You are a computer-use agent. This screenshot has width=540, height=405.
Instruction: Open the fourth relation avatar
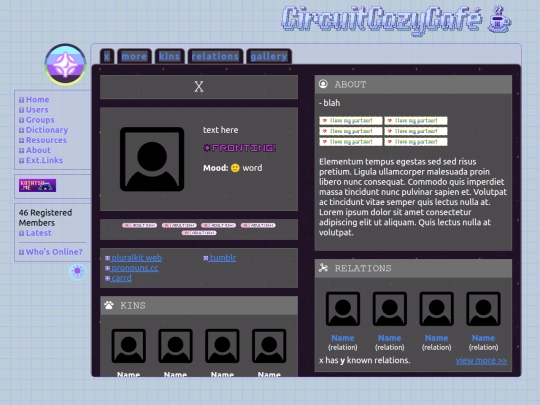pyautogui.click(x=483, y=309)
